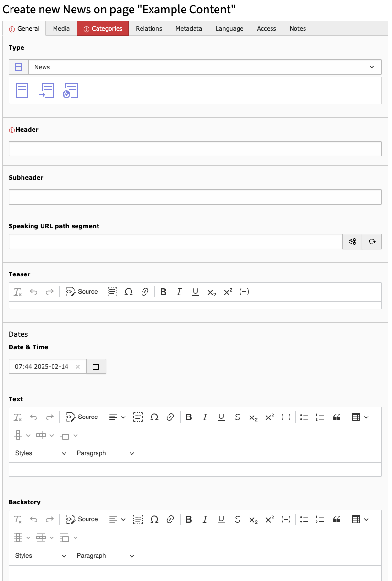Click Redo in the Teaser editor
The image size is (392, 581).
click(50, 292)
